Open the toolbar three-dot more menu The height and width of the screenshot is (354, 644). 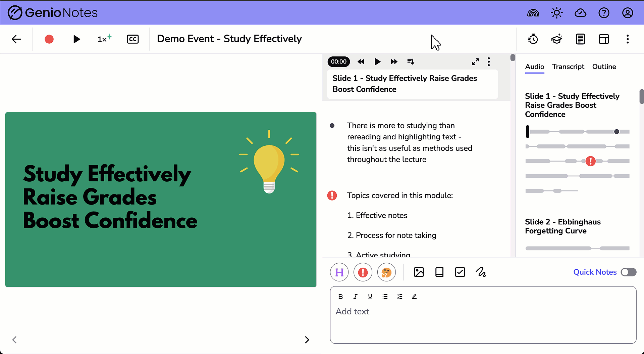point(628,39)
